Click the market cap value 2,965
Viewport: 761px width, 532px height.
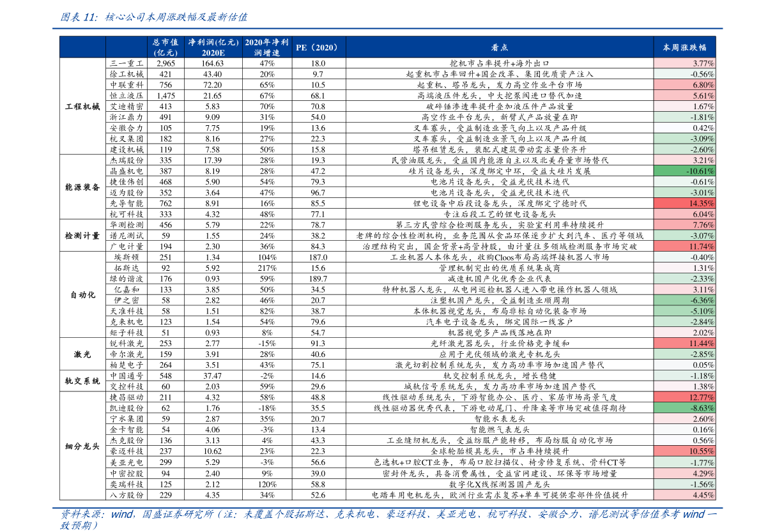coord(166,63)
